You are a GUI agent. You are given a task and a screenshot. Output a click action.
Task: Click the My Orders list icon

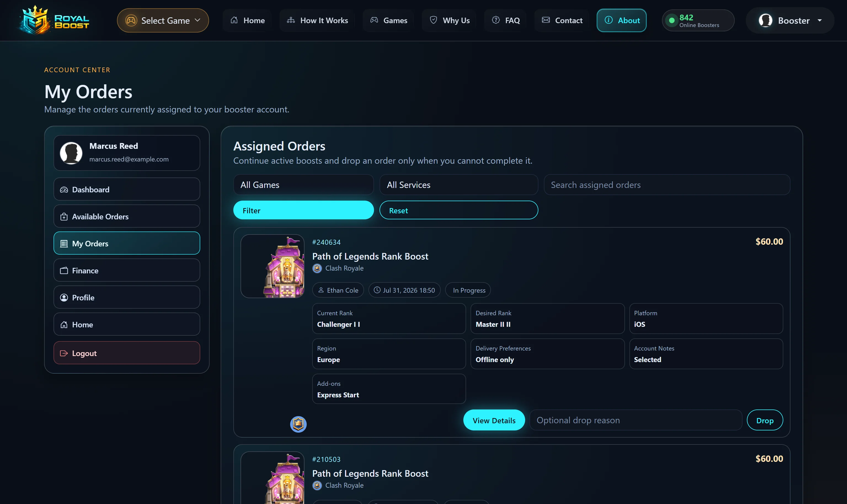[64, 244]
